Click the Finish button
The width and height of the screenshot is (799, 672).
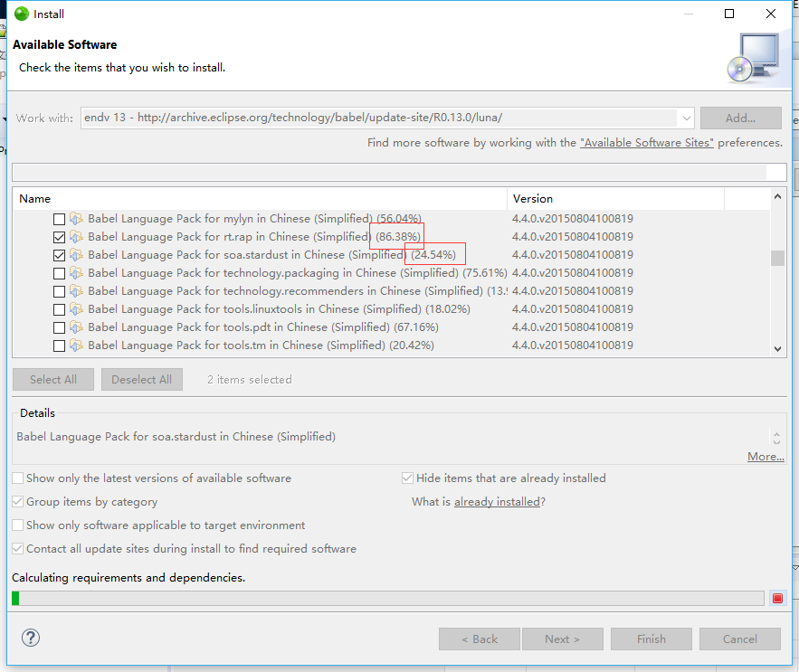652,639
